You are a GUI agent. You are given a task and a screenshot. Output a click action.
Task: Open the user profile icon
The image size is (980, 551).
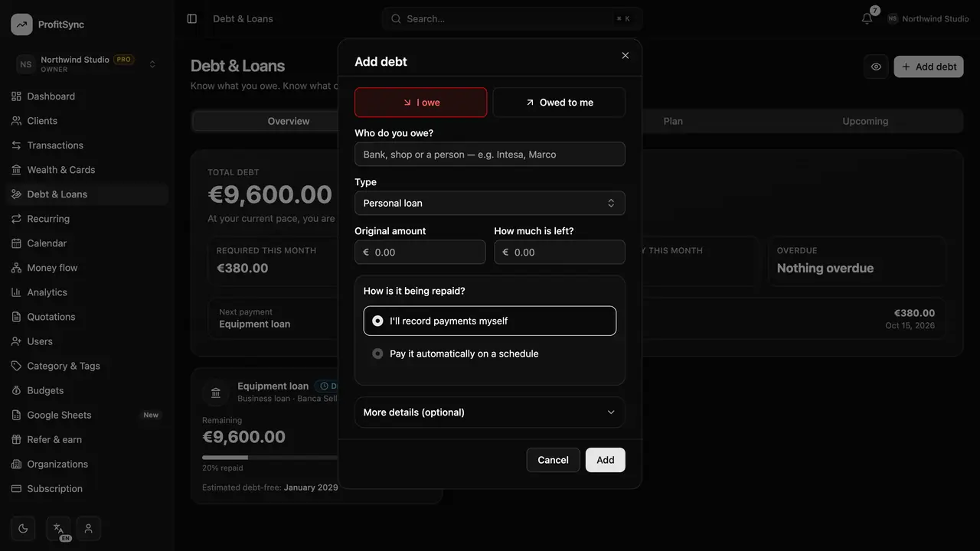(89, 528)
